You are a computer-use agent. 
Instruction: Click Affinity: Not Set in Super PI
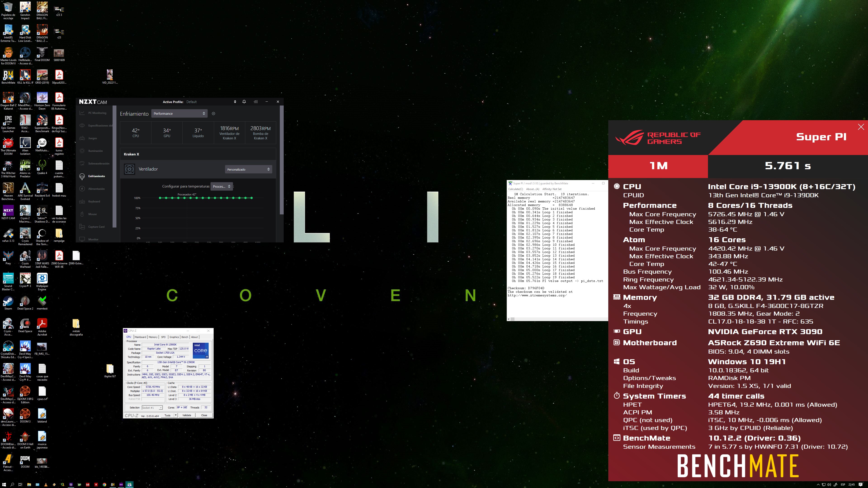click(552, 189)
